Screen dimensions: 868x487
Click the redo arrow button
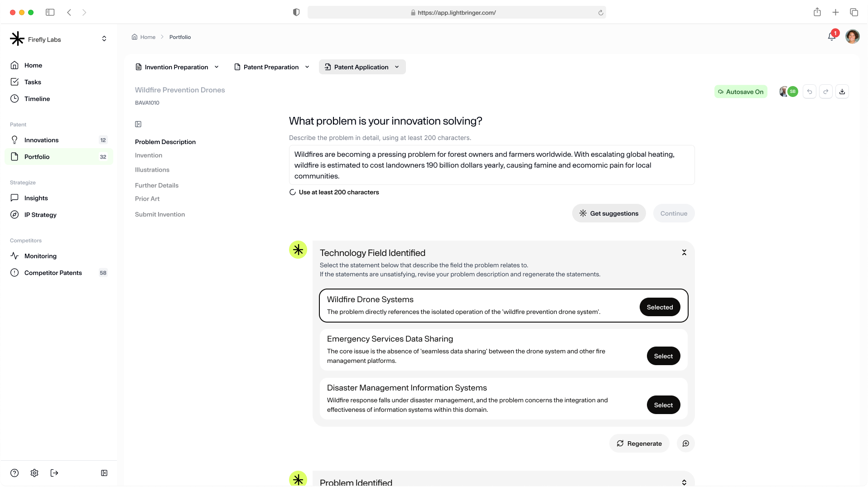coord(826,92)
